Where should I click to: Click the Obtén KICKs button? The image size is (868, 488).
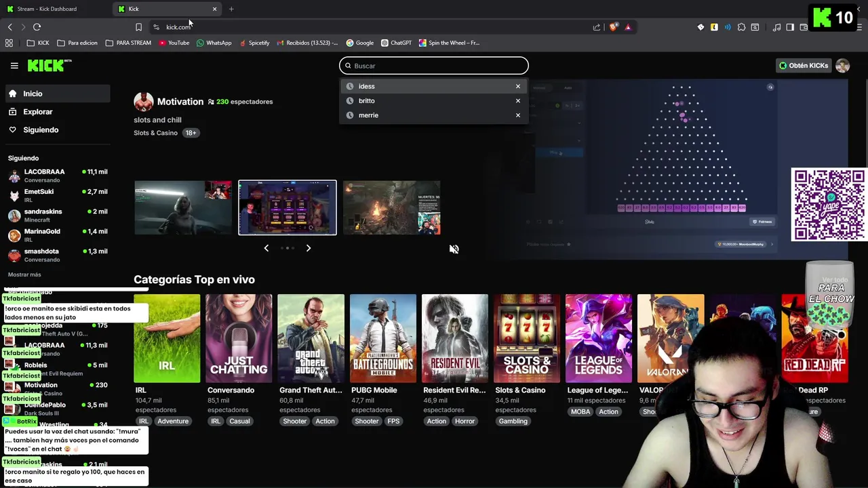click(x=804, y=66)
